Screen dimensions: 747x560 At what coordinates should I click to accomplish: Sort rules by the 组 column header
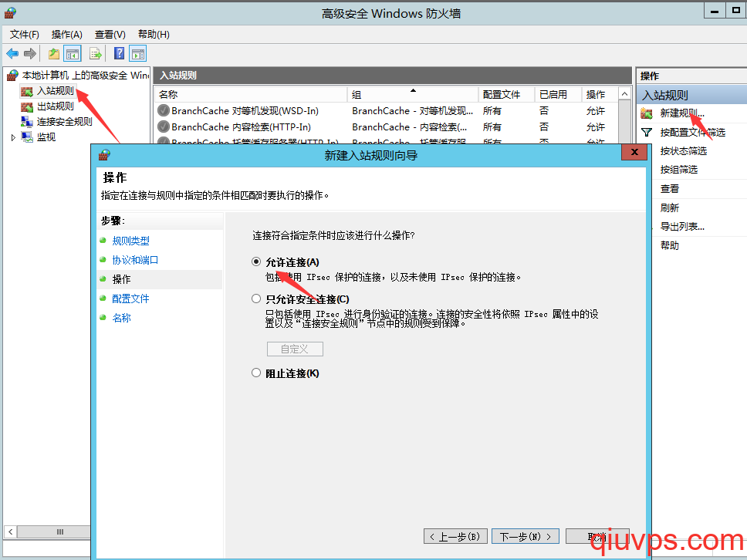click(413, 94)
